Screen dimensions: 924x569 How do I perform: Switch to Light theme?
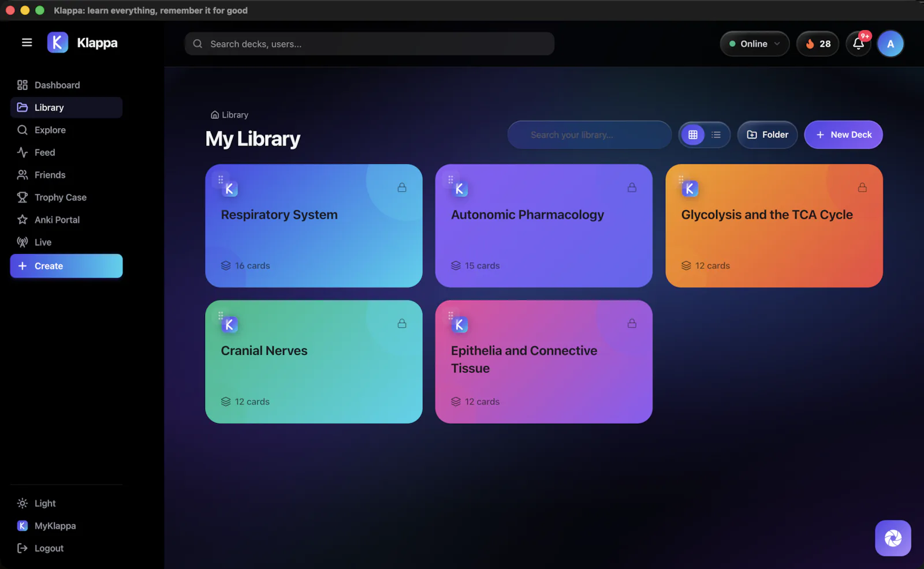pos(66,503)
